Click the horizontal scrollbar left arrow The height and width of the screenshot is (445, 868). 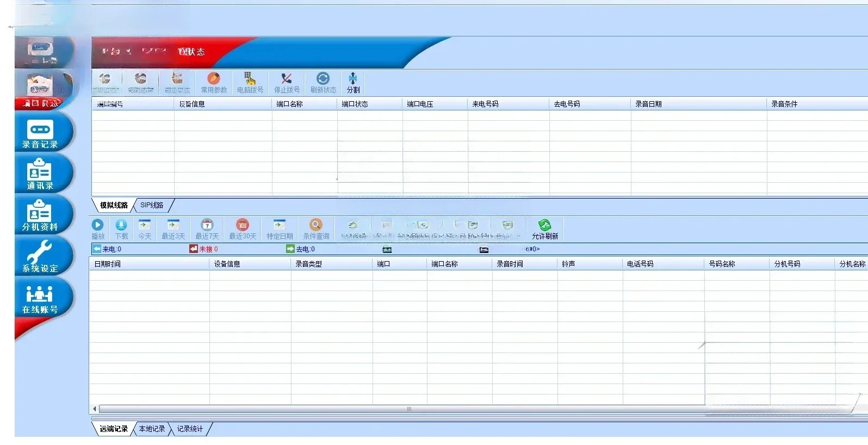click(95, 409)
